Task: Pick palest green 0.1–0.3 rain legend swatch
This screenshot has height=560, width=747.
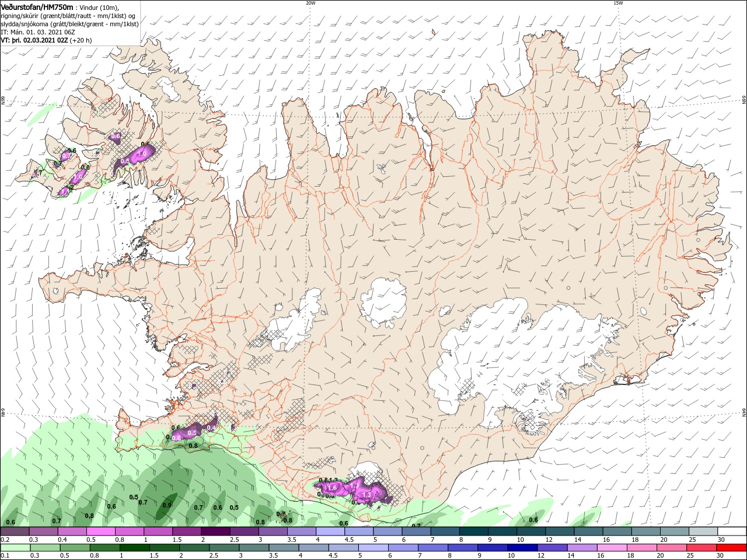Action: 15,548
